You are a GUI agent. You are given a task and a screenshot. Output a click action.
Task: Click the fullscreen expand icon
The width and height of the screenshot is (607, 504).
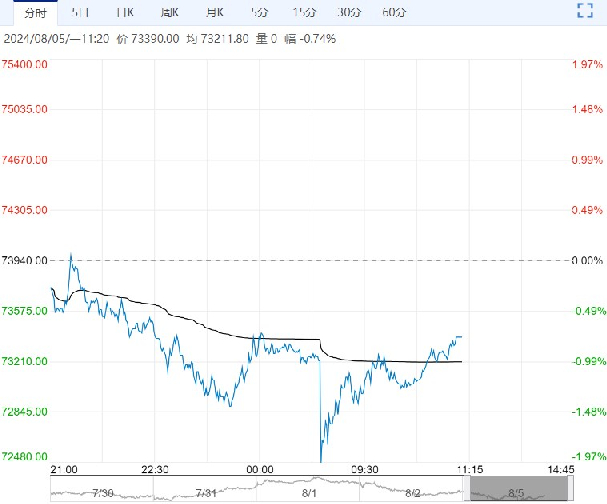(x=588, y=12)
